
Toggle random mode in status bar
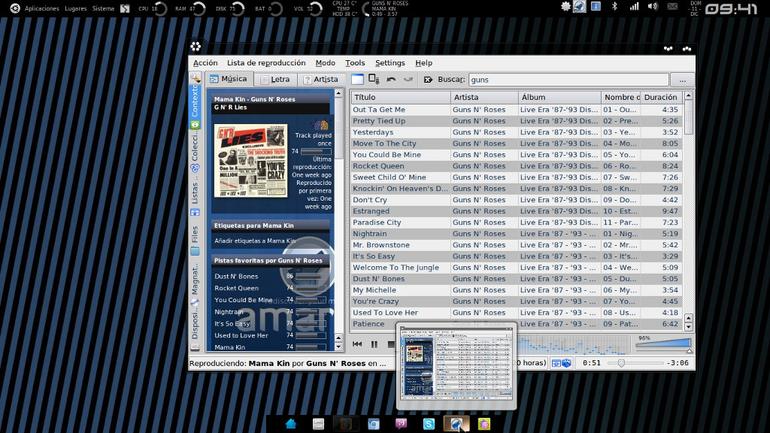pyautogui.click(x=566, y=363)
